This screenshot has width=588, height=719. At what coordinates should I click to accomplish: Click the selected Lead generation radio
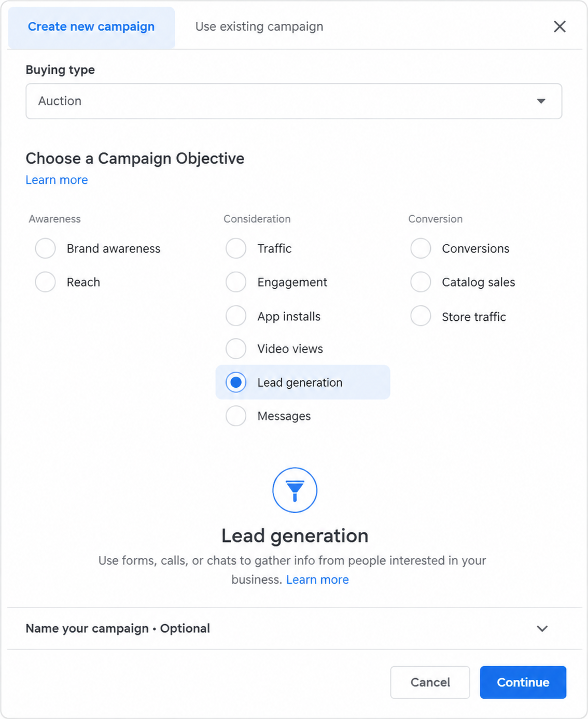pyautogui.click(x=236, y=383)
